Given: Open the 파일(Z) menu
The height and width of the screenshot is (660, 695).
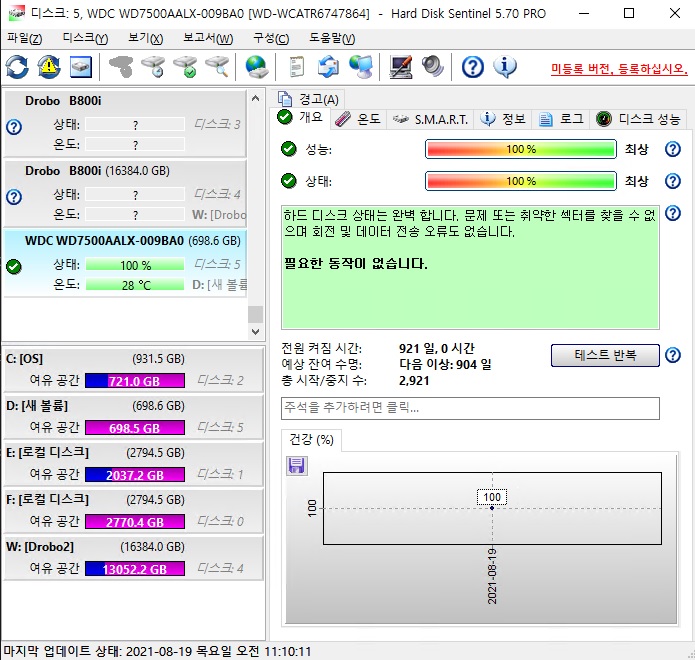Looking at the screenshot, I should (x=24, y=39).
